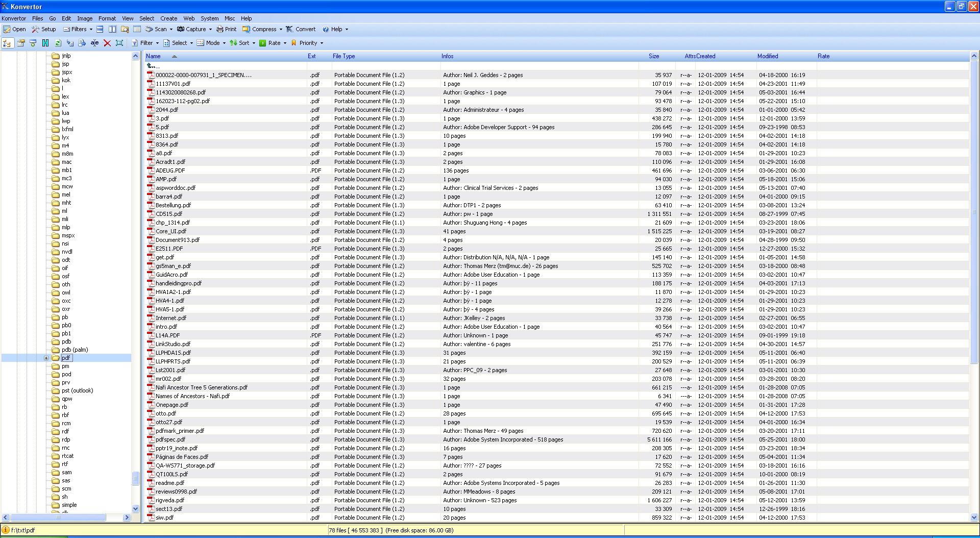
Task: Open the Setup tool
Action: pos(44,29)
